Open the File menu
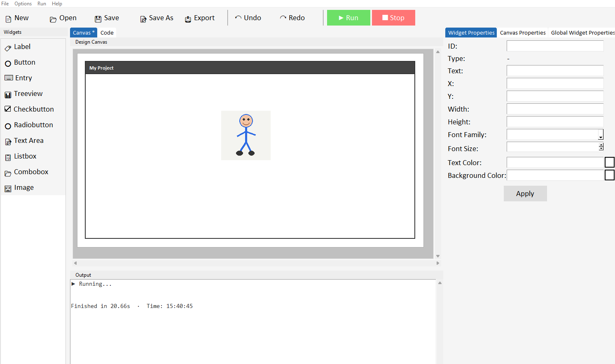 [5, 3]
